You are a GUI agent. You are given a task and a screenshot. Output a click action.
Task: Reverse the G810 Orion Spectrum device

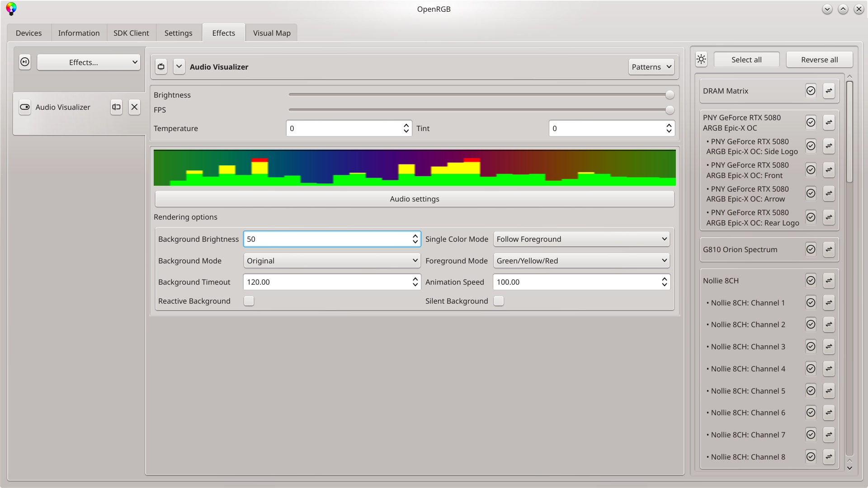pos(829,249)
